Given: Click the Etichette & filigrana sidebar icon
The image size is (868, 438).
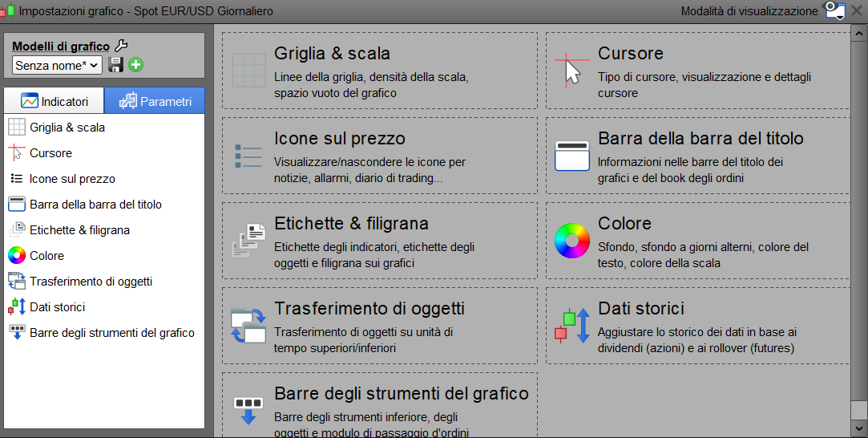Looking at the screenshot, I should (x=17, y=229).
